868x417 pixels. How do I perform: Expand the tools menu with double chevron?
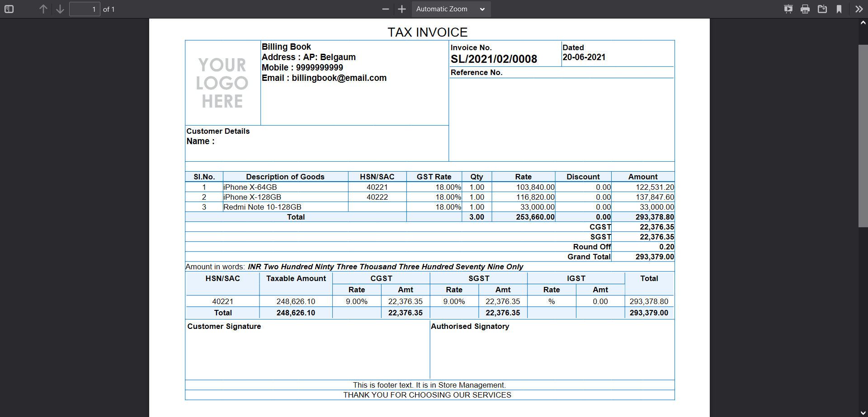point(859,9)
